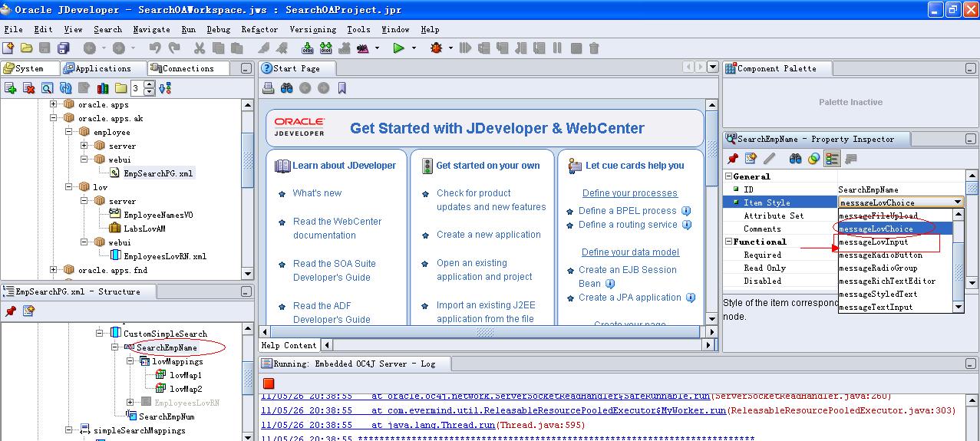This screenshot has width=980, height=441.
Task: Expand the EmployeesLovRN node in Structure
Action: coord(130,403)
